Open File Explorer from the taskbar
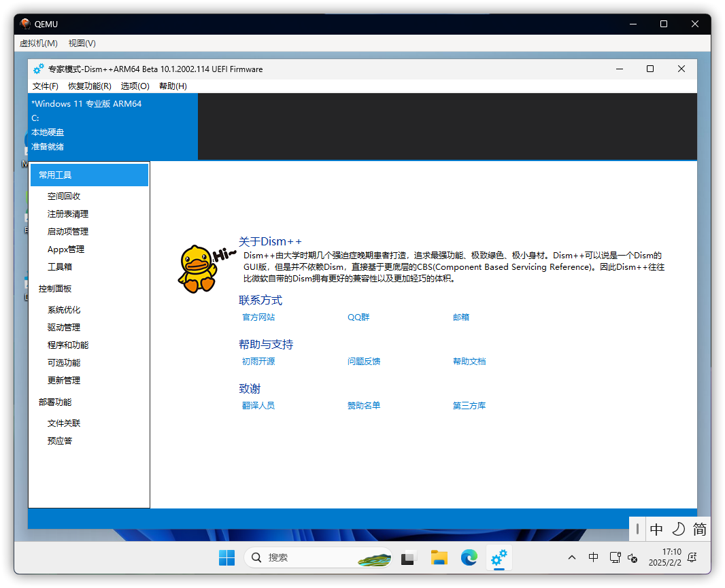The width and height of the screenshot is (725, 588). coord(439,557)
